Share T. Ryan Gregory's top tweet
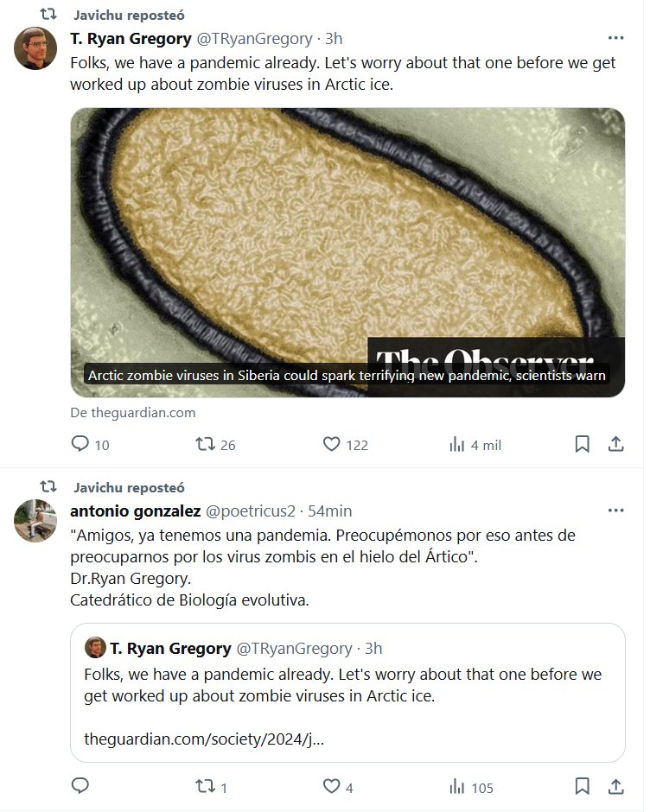 point(616,444)
